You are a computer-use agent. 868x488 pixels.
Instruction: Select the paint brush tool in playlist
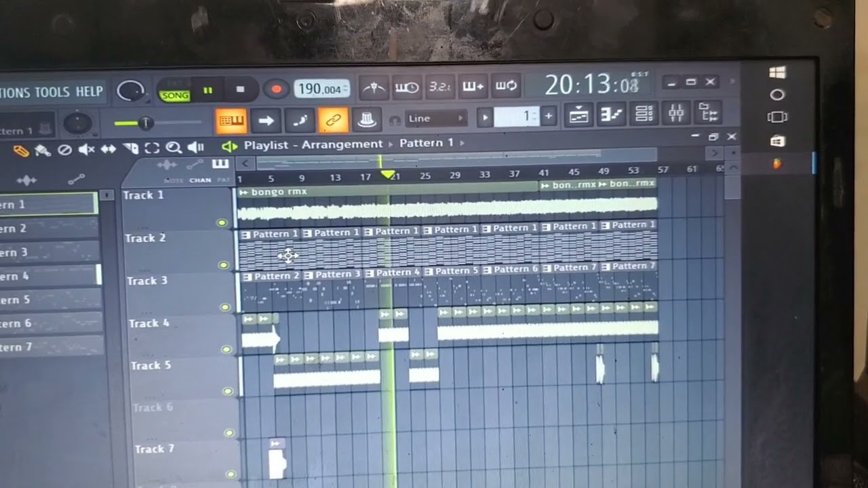click(43, 150)
